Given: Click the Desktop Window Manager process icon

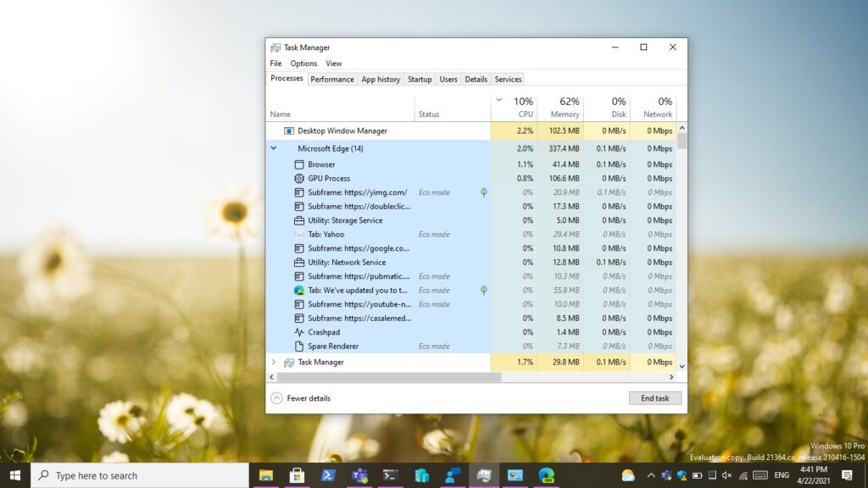Looking at the screenshot, I should (288, 131).
